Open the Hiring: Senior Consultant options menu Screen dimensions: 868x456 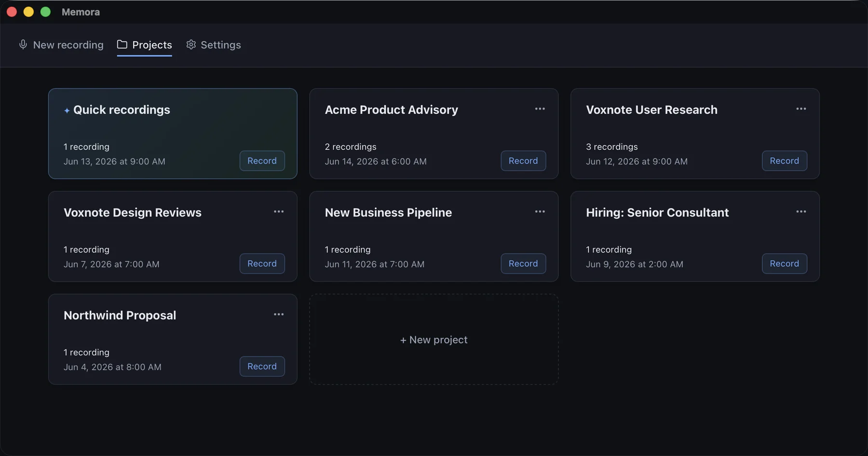(801, 212)
